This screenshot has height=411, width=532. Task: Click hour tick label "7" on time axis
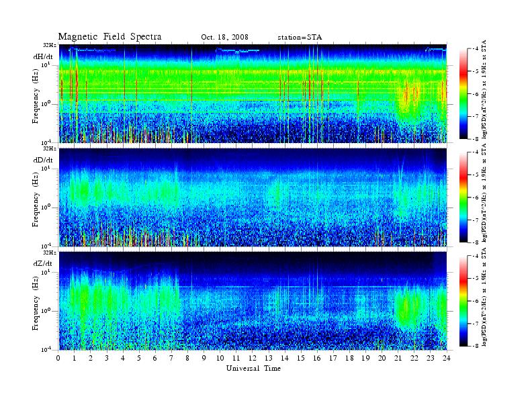click(171, 358)
